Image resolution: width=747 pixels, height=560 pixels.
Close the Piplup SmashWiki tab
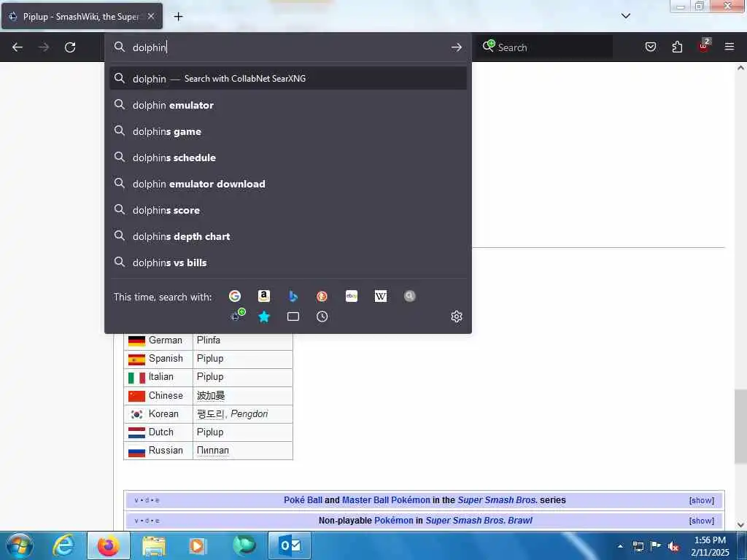(150, 16)
